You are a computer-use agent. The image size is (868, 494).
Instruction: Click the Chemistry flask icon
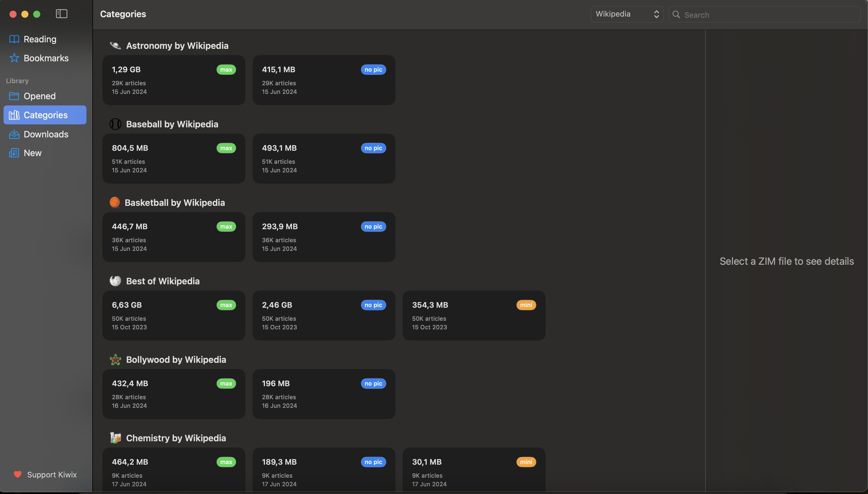click(115, 438)
